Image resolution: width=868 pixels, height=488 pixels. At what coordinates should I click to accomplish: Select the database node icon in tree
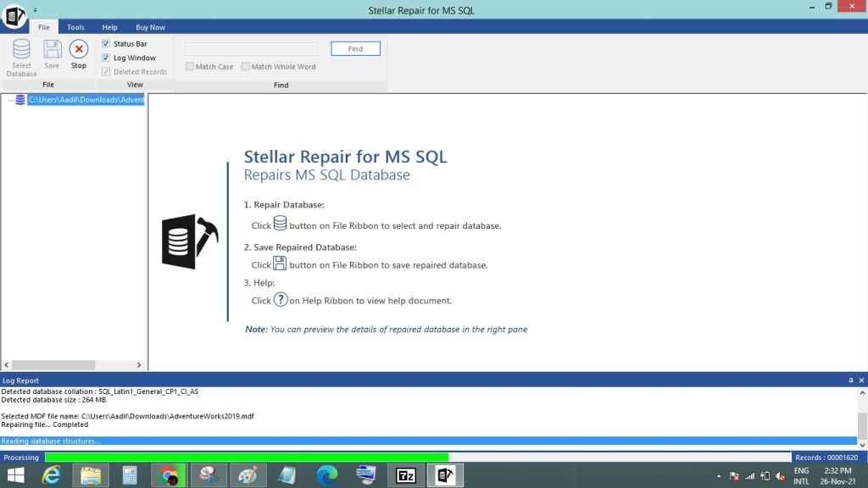point(20,100)
